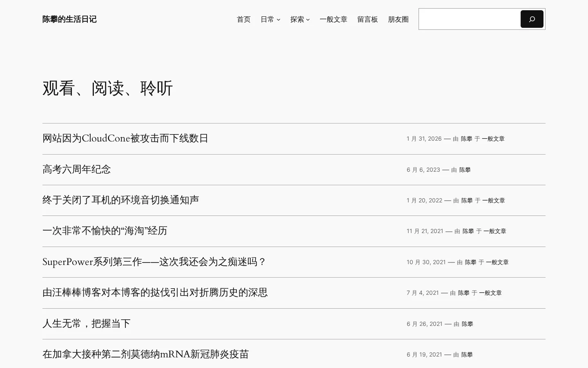Viewport: 588px width, 368px height.
Task: Open the post 人生无常，把握当下
Action: coord(87,323)
